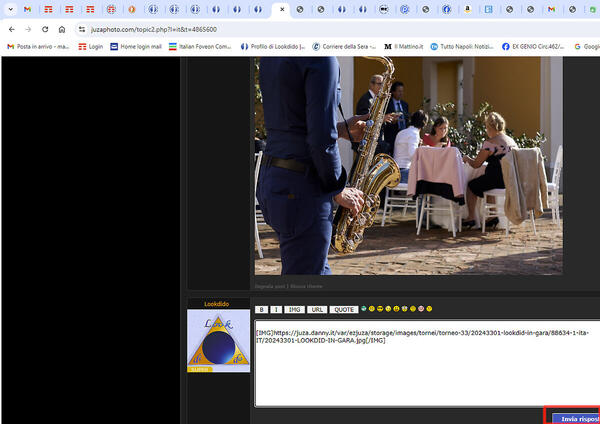This screenshot has width=600, height=424.
Task: Insert the first smiley emoticon
Action: coord(365,309)
